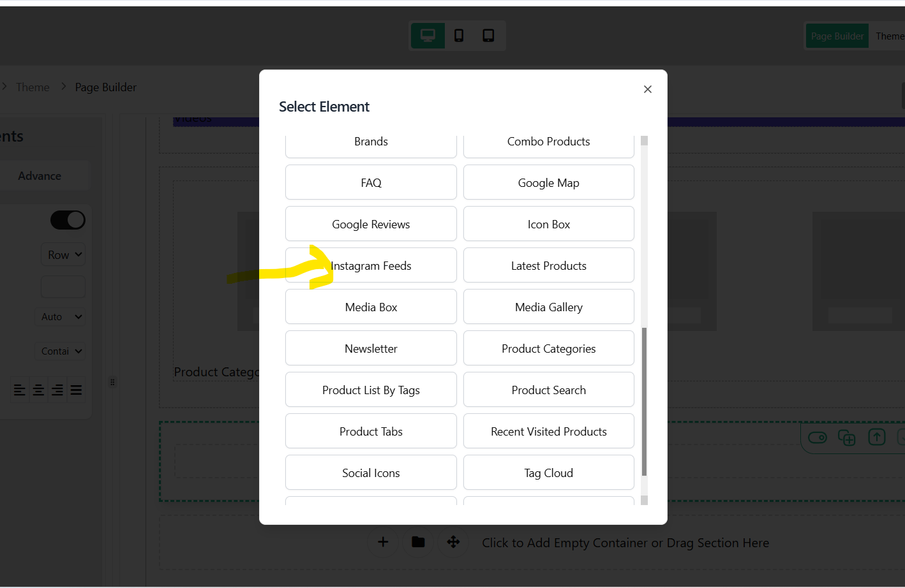Choose justify text alignment icon
Image resolution: width=905 pixels, height=588 pixels.
point(76,390)
